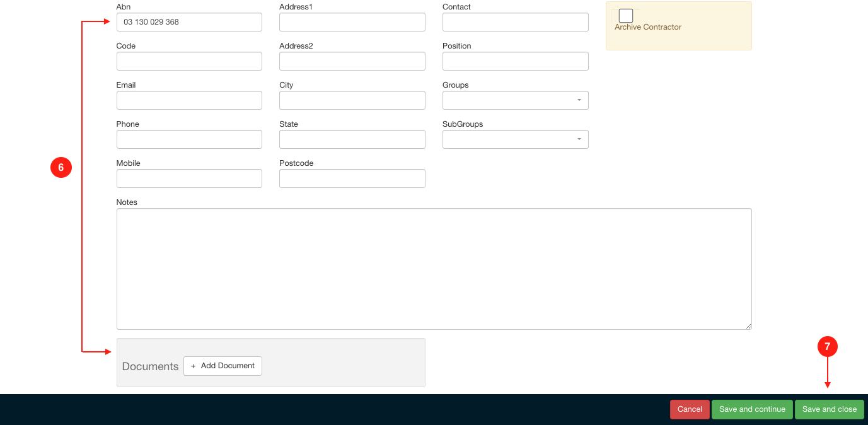Click into the Position field

(516, 61)
